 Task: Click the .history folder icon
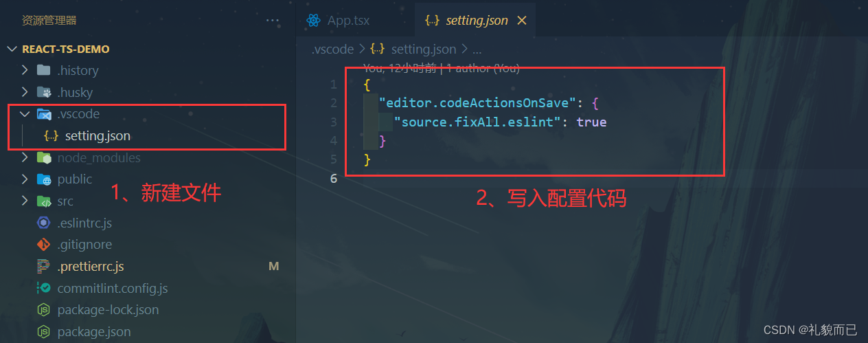44,70
